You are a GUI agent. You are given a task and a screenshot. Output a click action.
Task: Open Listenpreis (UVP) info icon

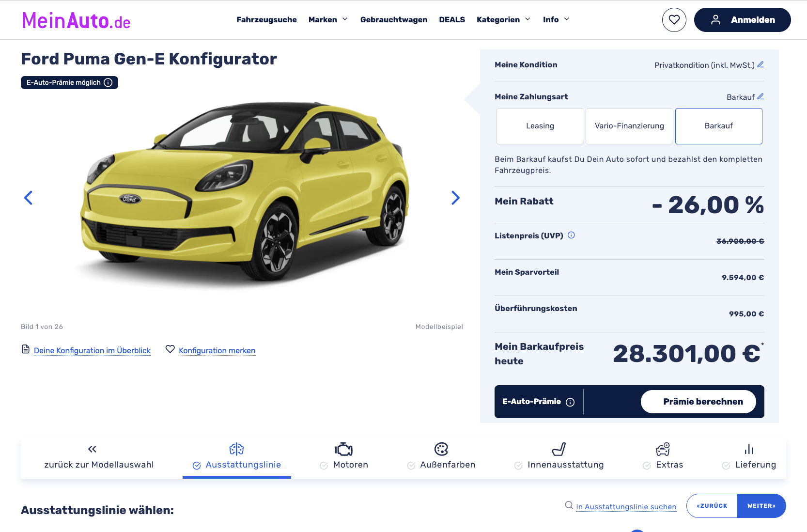[571, 235]
